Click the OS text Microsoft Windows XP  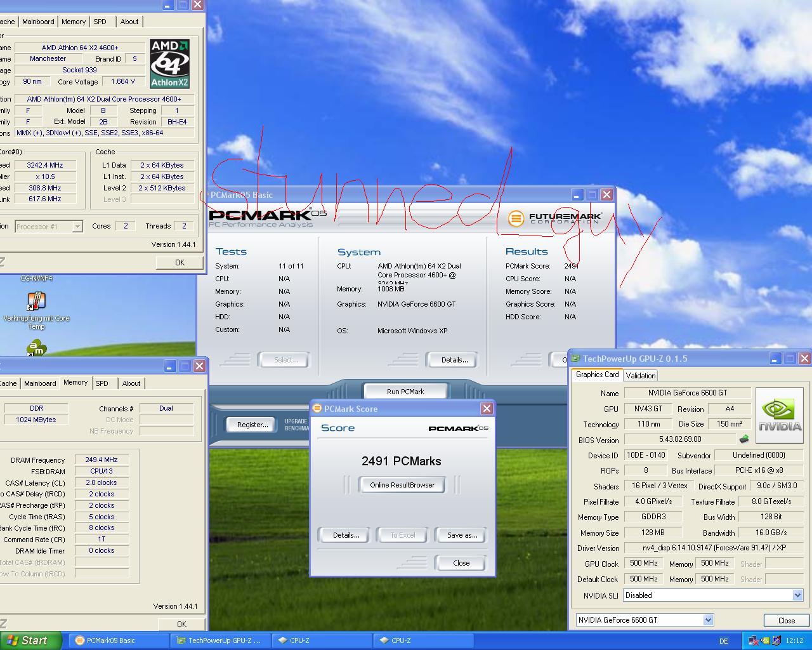tap(412, 331)
